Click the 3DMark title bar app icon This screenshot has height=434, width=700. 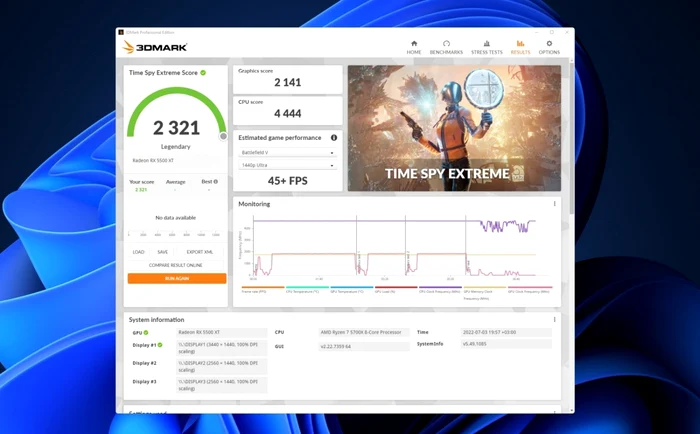pos(121,32)
